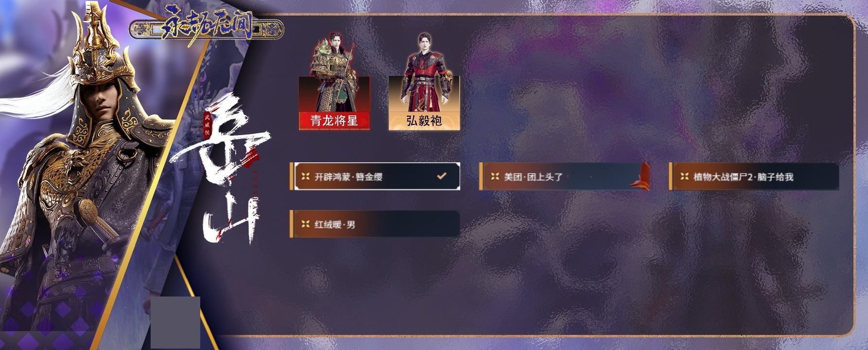868x350 pixels.
Task: Click the 永劫无间 game logo
Action: pos(207,29)
